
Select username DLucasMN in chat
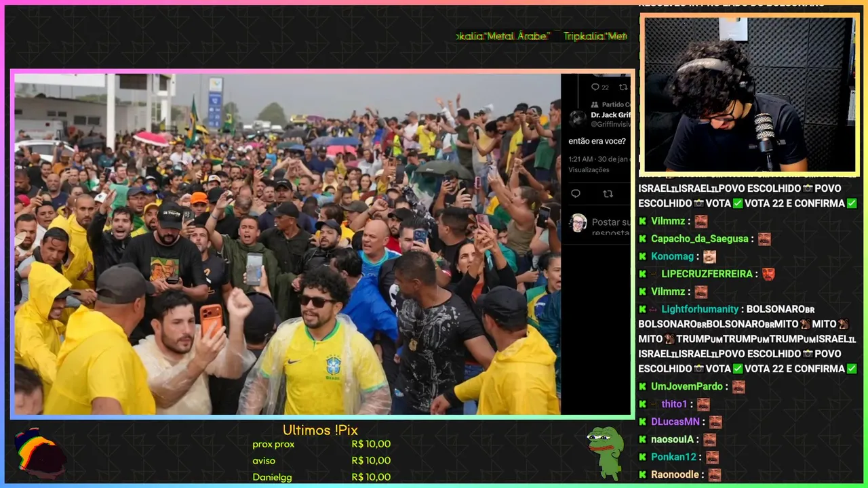pyautogui.click(x=675, y=422)
